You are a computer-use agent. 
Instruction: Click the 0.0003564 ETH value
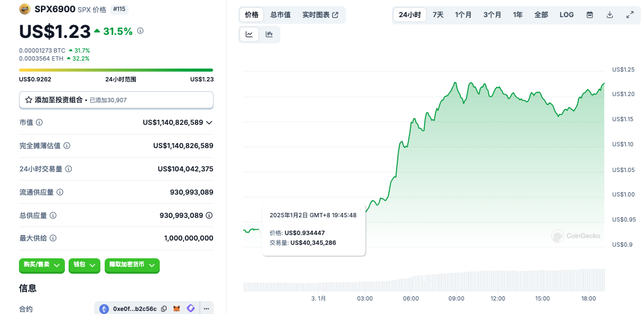[x=42, y=58]
